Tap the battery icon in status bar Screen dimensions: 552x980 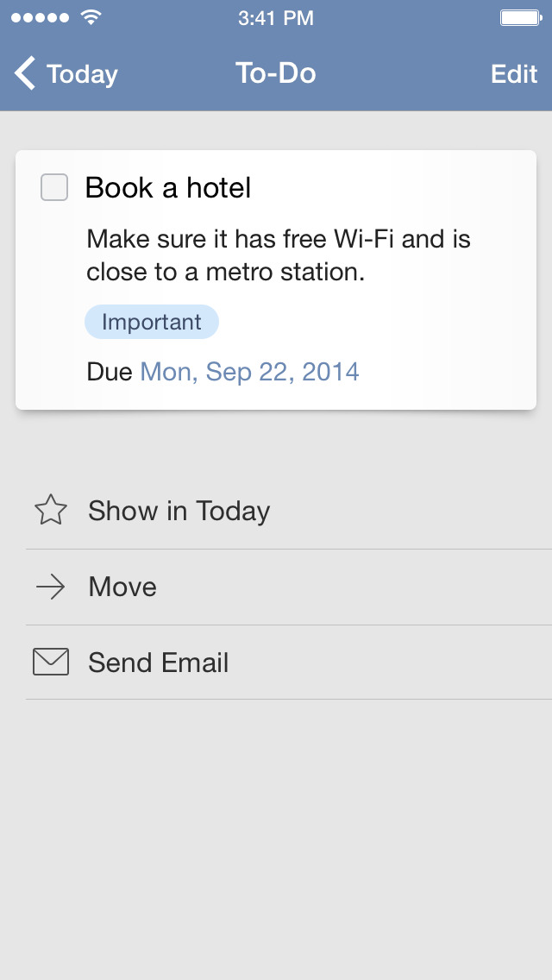click(x=521, y=18)
